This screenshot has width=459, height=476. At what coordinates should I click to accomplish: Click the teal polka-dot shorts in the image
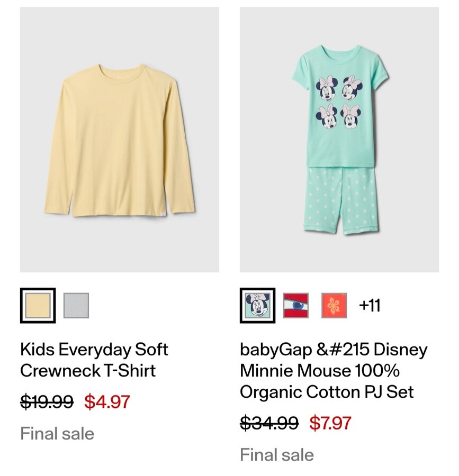340,200
